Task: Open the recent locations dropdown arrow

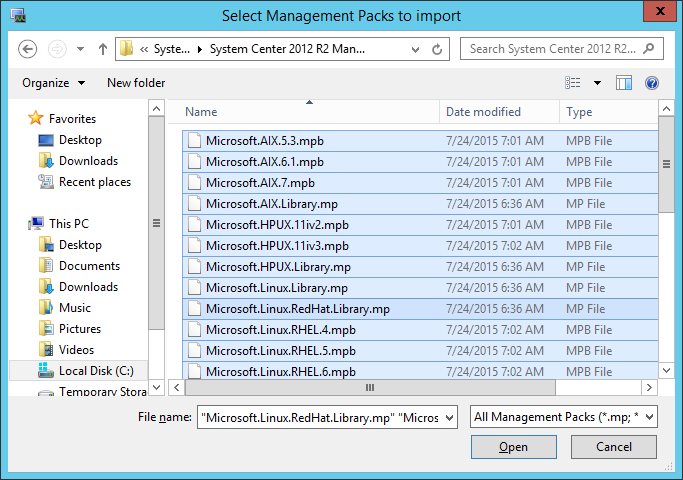Action: (x=81, y=49)
